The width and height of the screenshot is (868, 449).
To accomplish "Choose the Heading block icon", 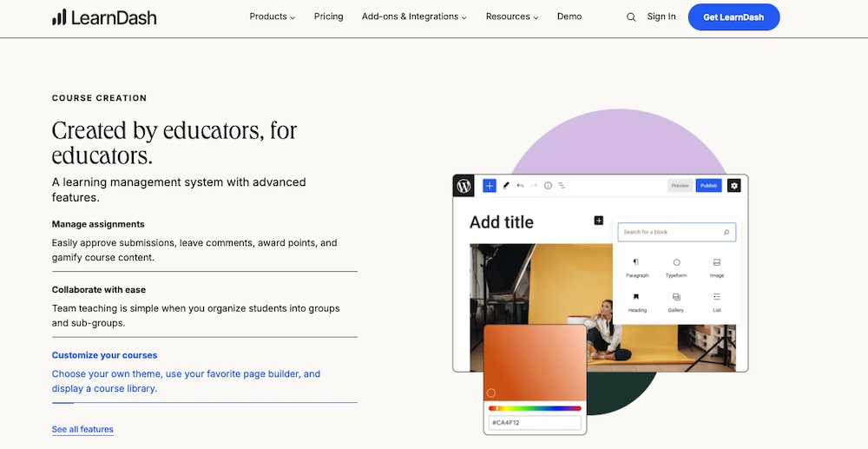I will (x=636, y=297).
